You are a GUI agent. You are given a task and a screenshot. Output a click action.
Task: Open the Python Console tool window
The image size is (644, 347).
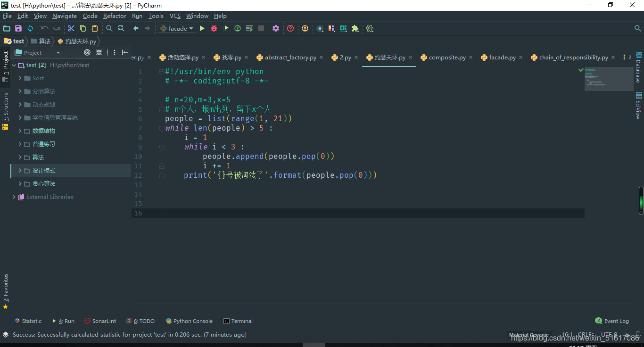point(189,321)
